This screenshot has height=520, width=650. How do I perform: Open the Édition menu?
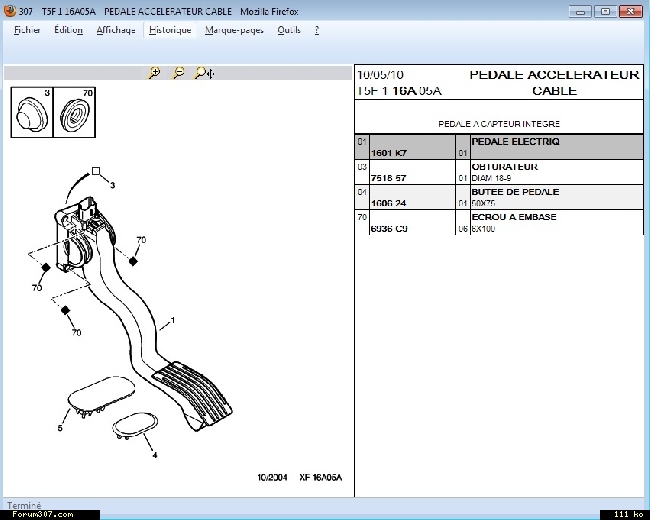68,30
